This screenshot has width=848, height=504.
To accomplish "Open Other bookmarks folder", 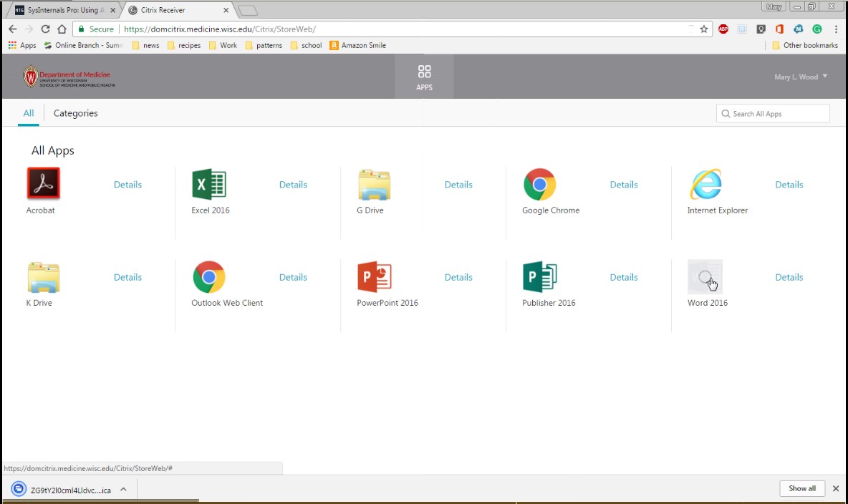I will pos(805,45).
